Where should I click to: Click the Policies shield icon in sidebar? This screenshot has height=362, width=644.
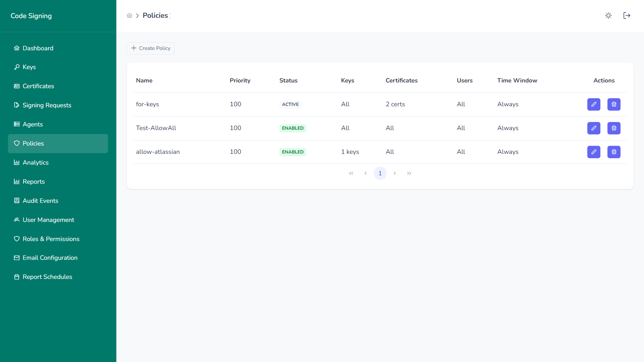[x=16, y=143]
